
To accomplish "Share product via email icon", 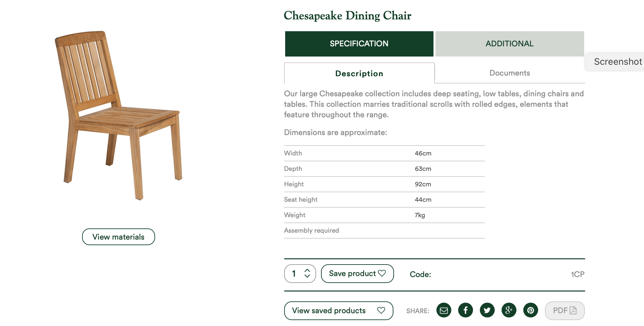I will tap(444, 310).
